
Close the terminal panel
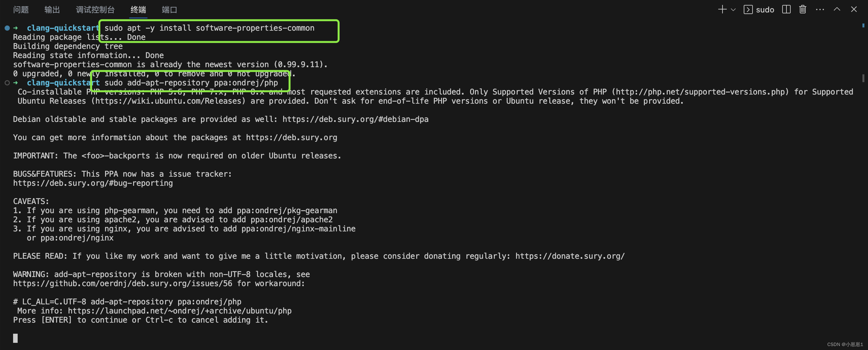[854, 9]
